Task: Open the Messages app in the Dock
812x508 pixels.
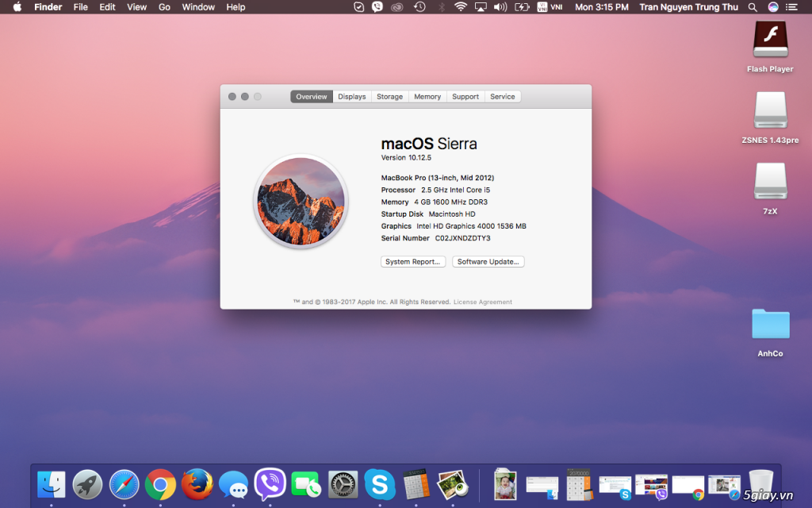Action: tap(234, 485)
